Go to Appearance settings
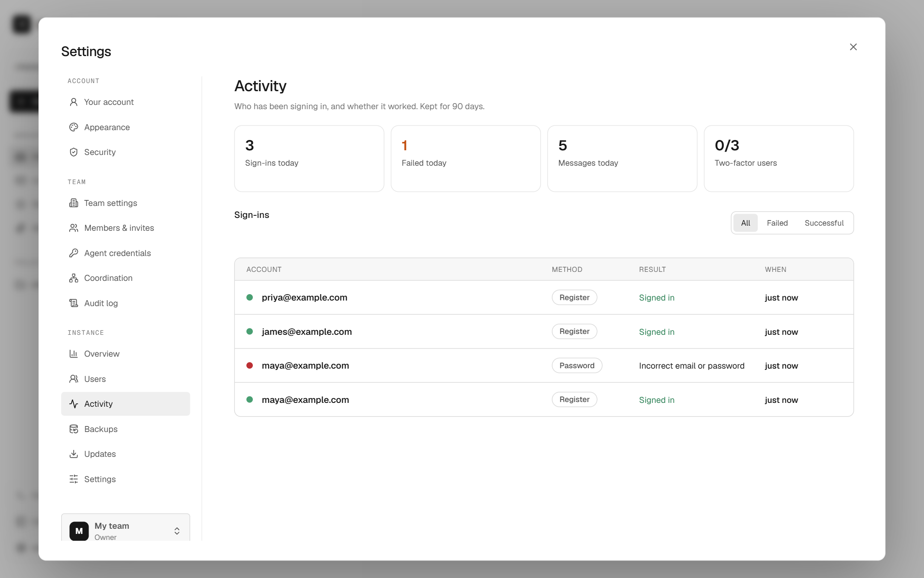The height and width of the screenshot is (578, 924). tap(125, 127)
